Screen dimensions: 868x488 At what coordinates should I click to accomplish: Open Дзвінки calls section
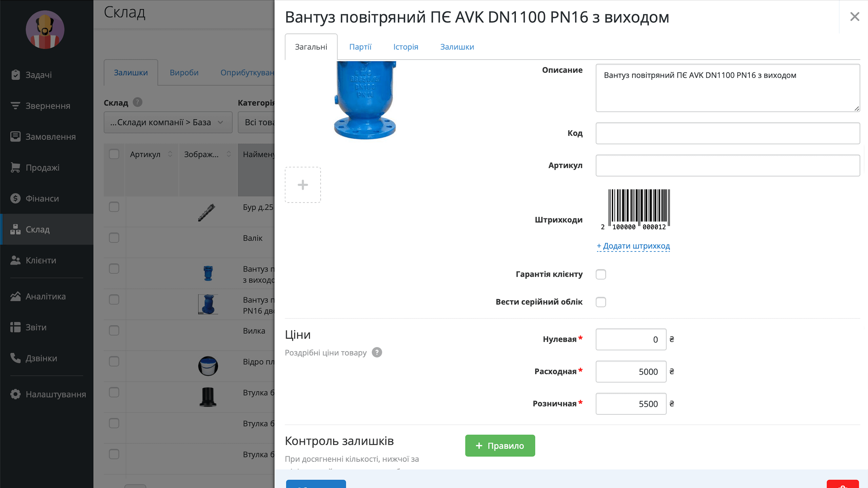pyautogui.click(x=46, y=358)
